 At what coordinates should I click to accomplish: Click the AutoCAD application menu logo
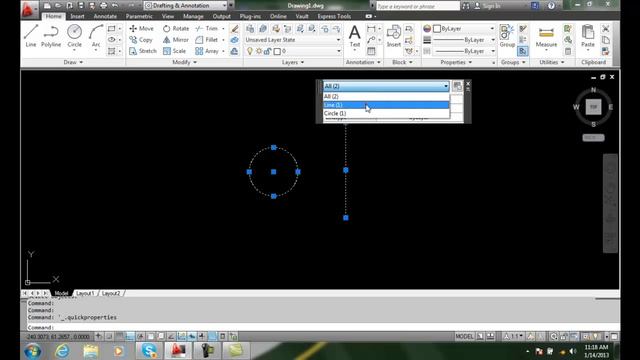(28, 9)
